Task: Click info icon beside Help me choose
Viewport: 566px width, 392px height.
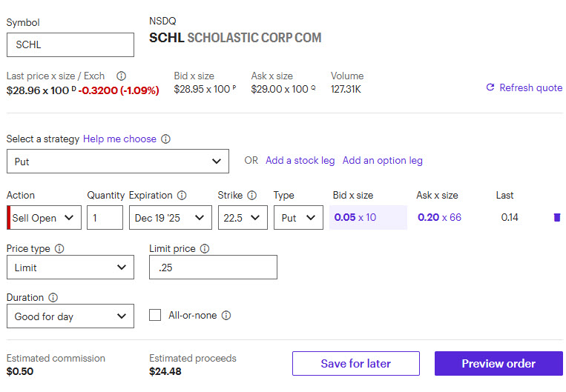Action: pyautogui.click(x=166, y=139)
